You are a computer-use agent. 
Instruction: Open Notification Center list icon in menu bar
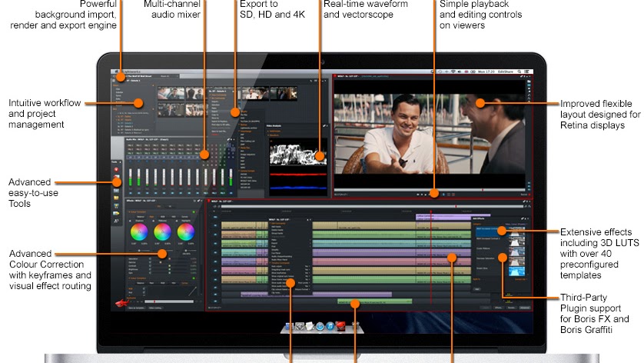tap(527, 72)
